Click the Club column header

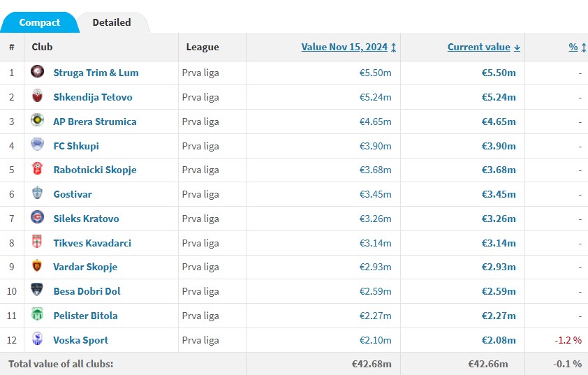[42, 47]
